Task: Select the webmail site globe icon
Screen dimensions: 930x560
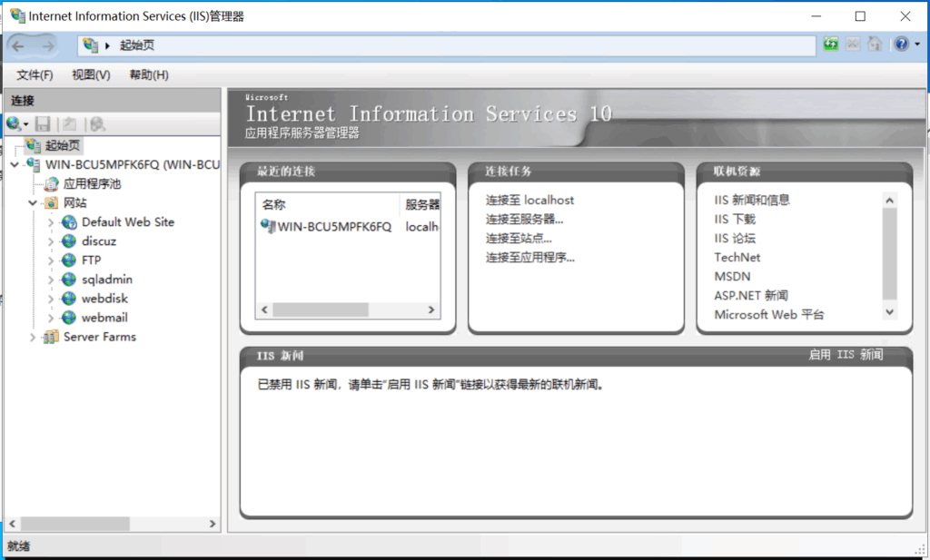Action: pyautogui.click(x=69, y=318)
